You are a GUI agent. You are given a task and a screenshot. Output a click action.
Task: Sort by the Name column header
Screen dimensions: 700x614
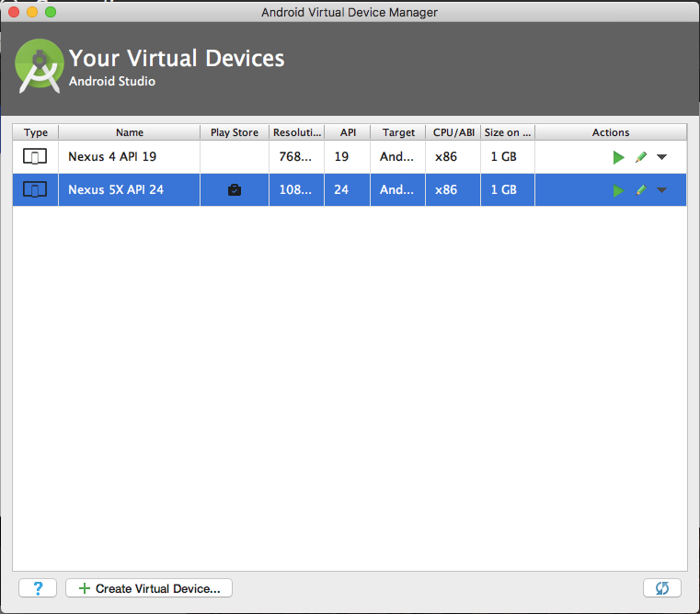click(x=130, y=132)
